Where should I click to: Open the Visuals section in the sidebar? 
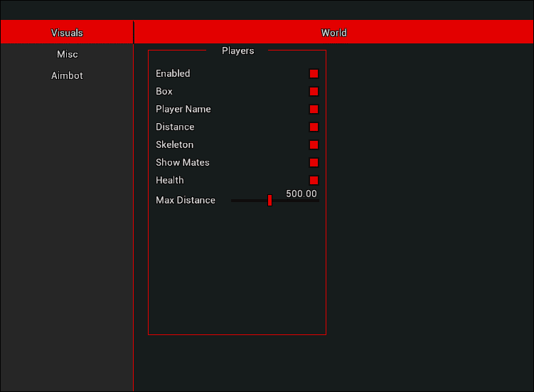67,33
